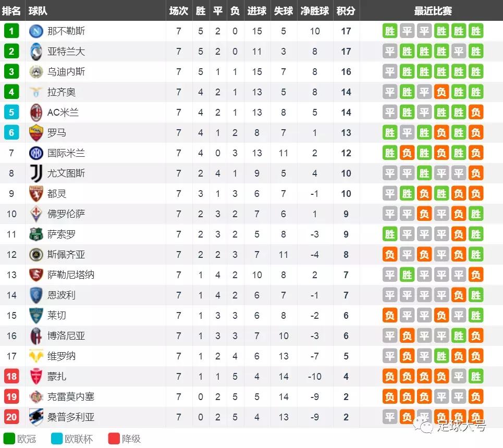The width and height of the screenshot is (503, 448).
Task: Sort by 净胜球 column header
Action: click(315, 11)
